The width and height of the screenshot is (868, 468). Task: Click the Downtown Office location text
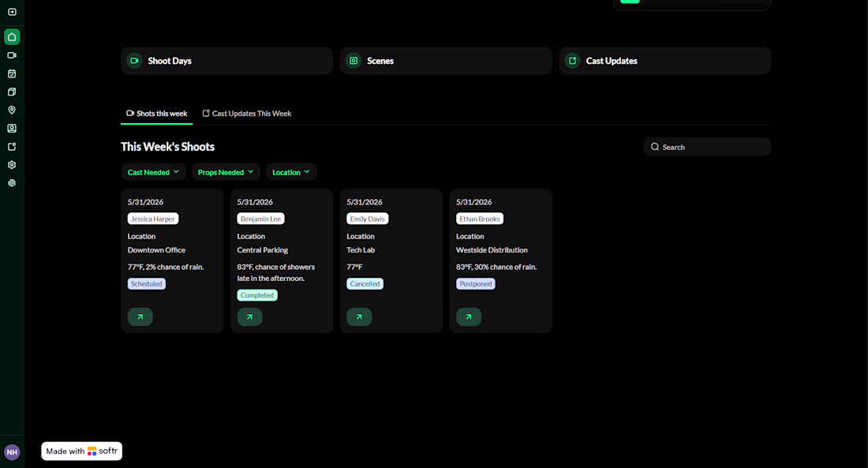point(157,250)
